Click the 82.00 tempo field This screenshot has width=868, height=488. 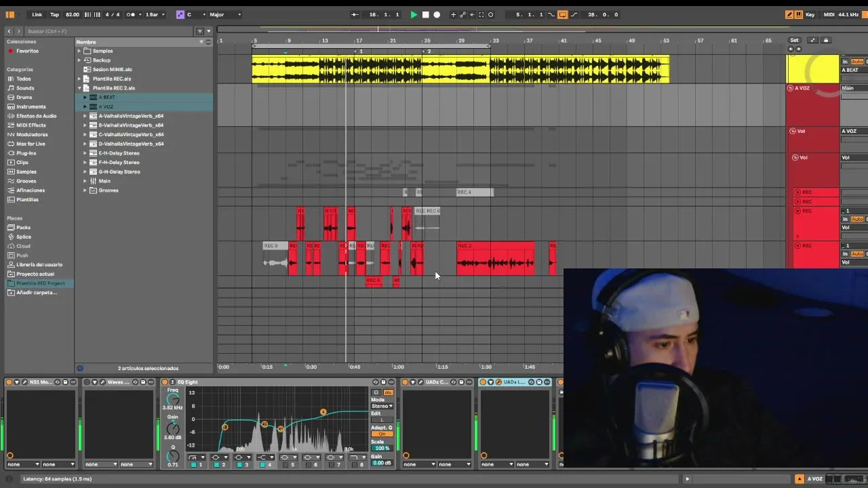point(73,14)
